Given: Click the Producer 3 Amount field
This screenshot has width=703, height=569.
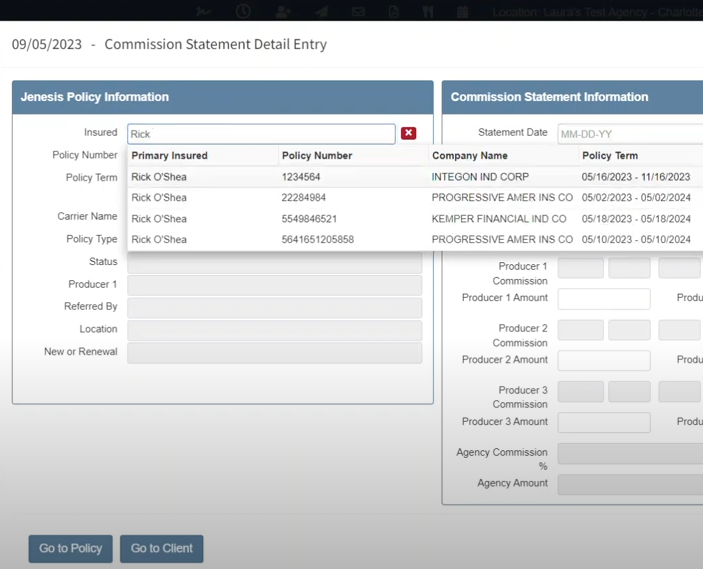Looking at the screenshot, I should coord(604,422).
